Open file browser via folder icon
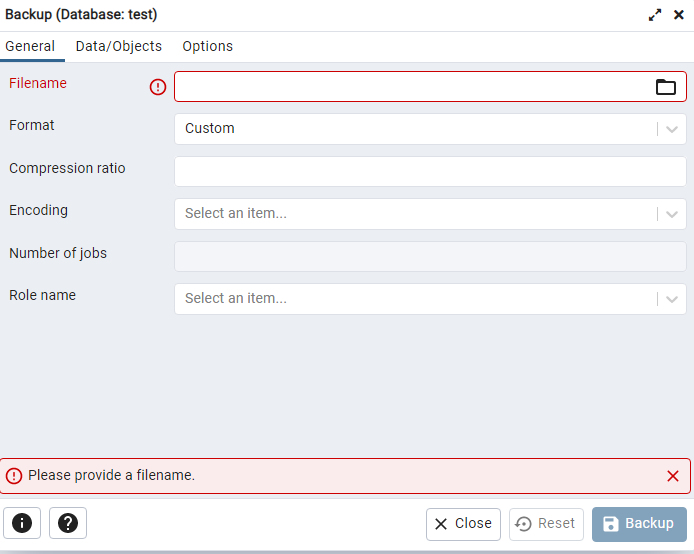Viewport: 694px width, 554px height. [x=666, y=87]
